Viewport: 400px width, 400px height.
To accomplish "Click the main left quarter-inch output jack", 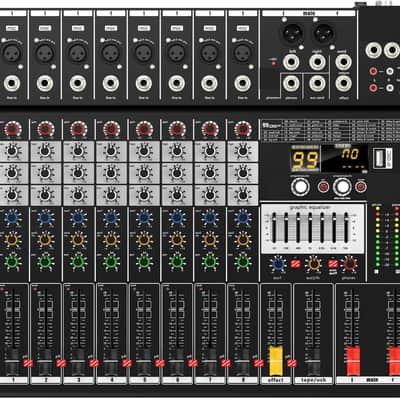I will (291, 62).
